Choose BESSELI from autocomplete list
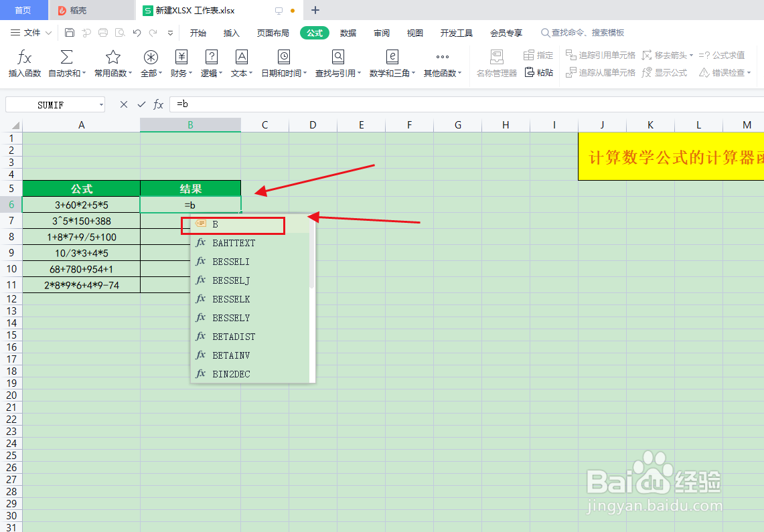 251,262
